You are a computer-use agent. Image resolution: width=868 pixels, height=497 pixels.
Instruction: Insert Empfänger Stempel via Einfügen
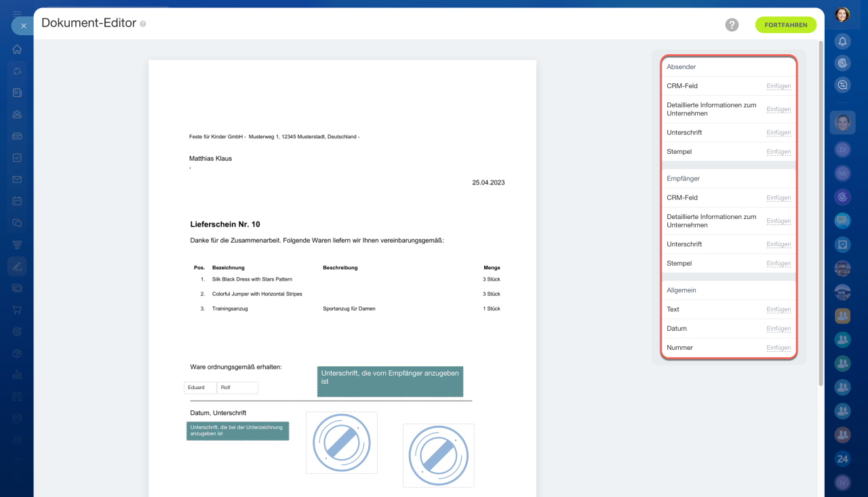[778, 264]
